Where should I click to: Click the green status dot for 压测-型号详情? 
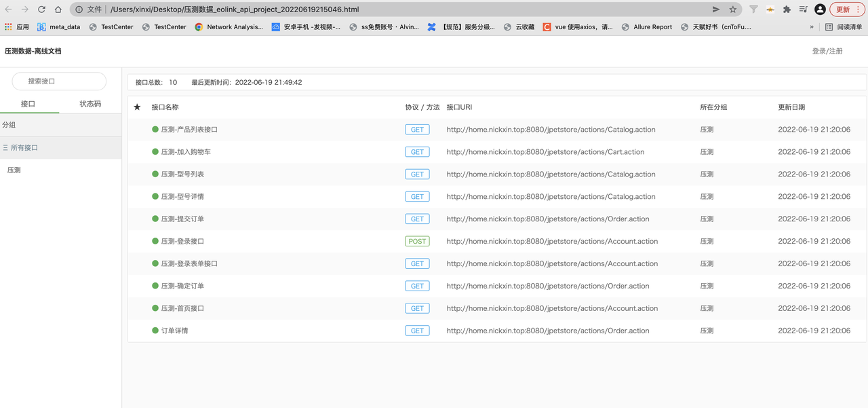[x=155, y=196]
